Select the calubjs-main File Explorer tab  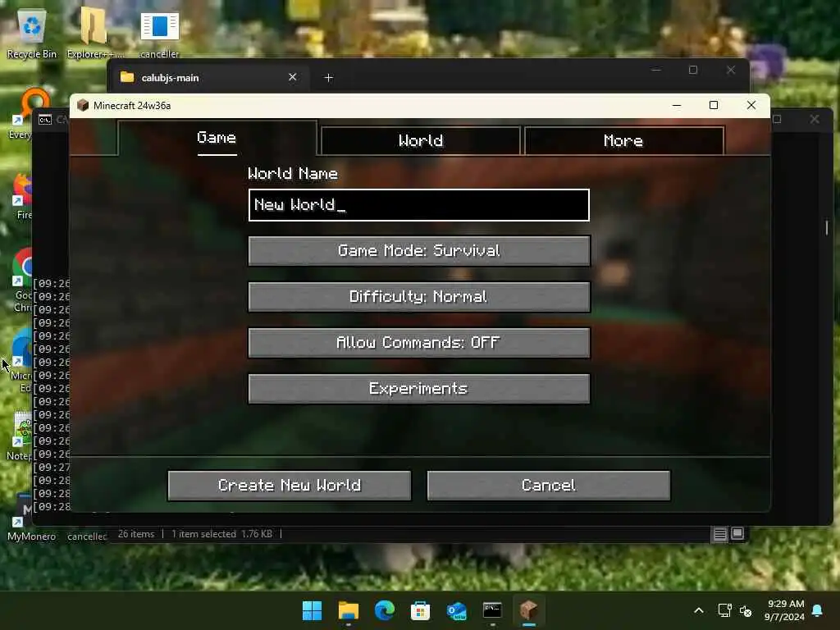pyautogui.click(x=209, y=78)
